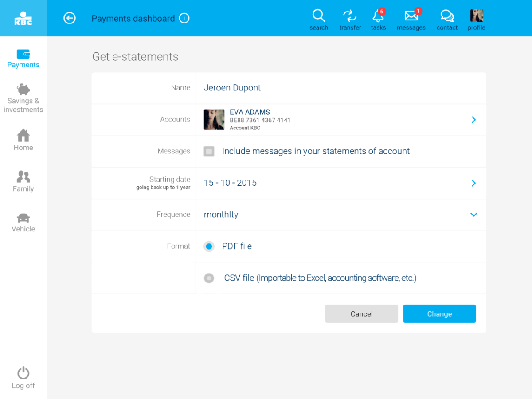Viewport: 532px width, 399px height.
Task: Click the contact chat bubbles icon
Action: [447, 16]
